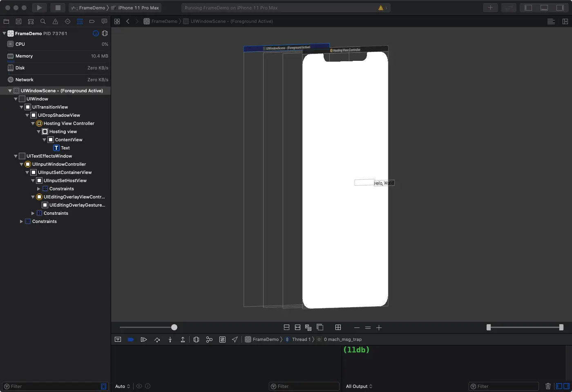Click the Quick Look eye icon in the variables bar
572x392 pixels.
[139, 386]
